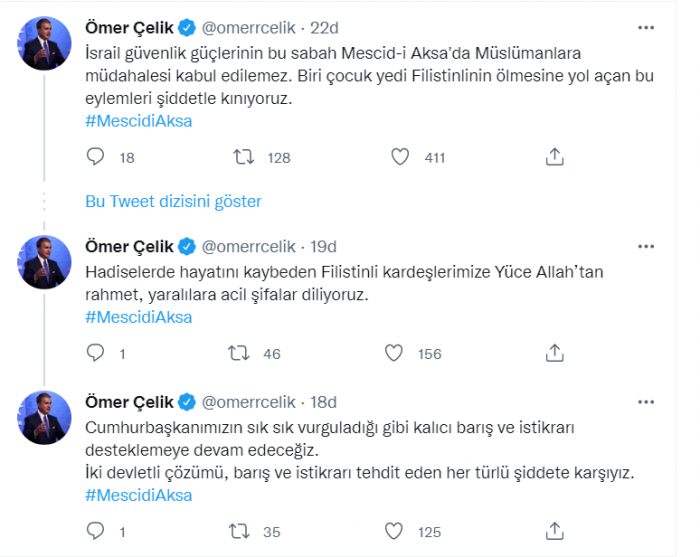The height and width of the screenshot is (557, 700).
Task: Share the first tweet about Mescid-i Aksa
Action: pyautogui.click(x=555, y=157)
